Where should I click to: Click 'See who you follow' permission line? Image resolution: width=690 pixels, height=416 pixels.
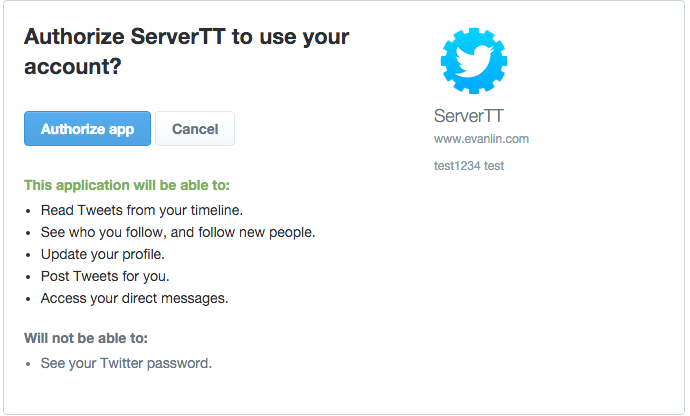[x=178, y=232]
